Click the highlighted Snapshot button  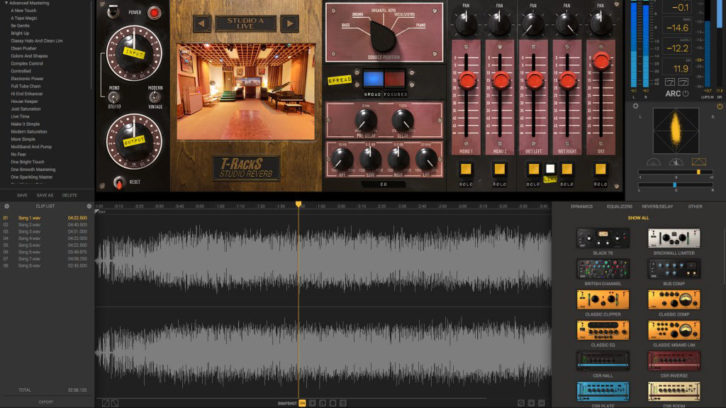(302, 403)
